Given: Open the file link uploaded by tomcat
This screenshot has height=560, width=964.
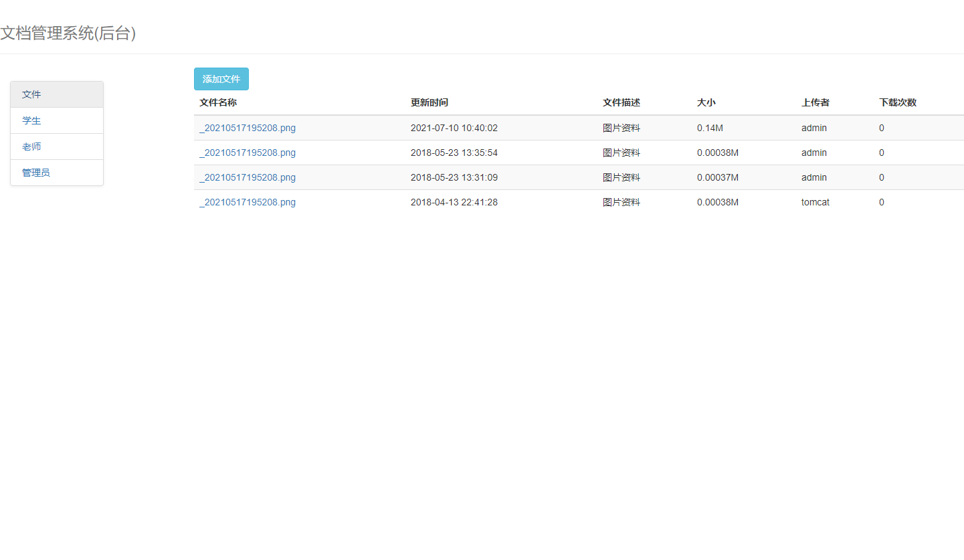Looking at the screenshot, I should pos(248,202).
